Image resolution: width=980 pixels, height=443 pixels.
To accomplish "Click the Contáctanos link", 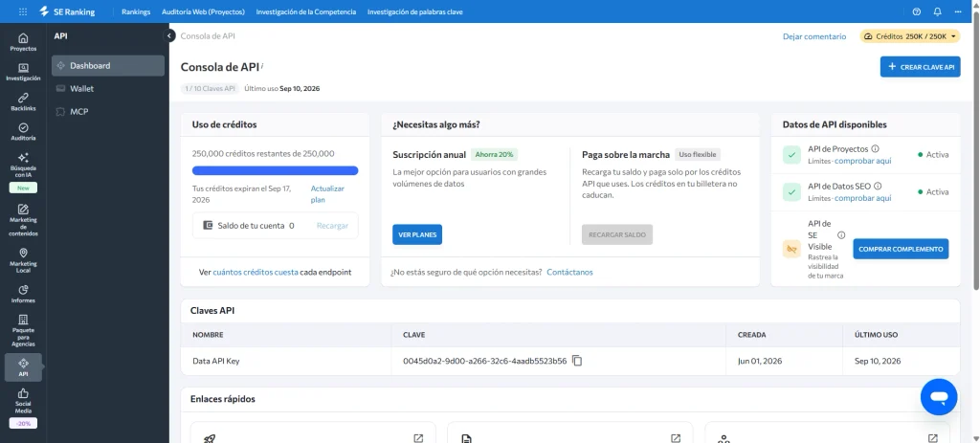I will (x=570, y=273).
